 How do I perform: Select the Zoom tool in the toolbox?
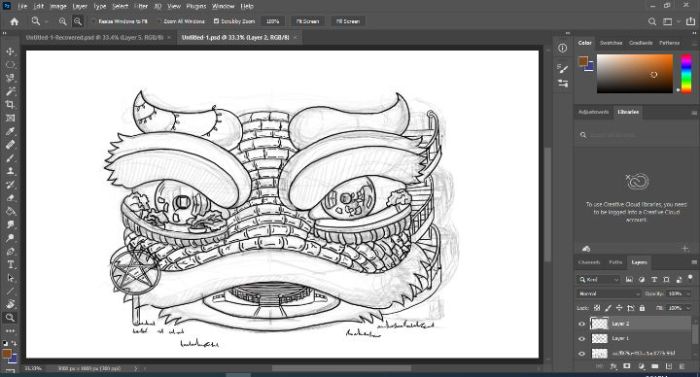pos(10,318)
